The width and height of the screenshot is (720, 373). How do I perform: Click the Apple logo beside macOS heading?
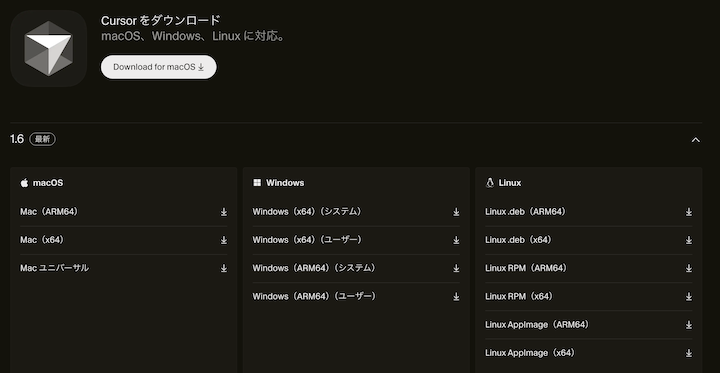[x=24, y=183]
